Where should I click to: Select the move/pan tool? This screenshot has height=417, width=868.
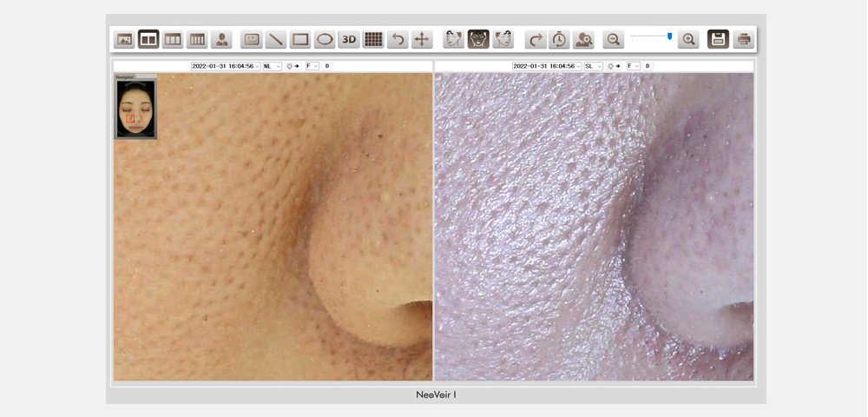pyautogui.click(x=422, y=39)
